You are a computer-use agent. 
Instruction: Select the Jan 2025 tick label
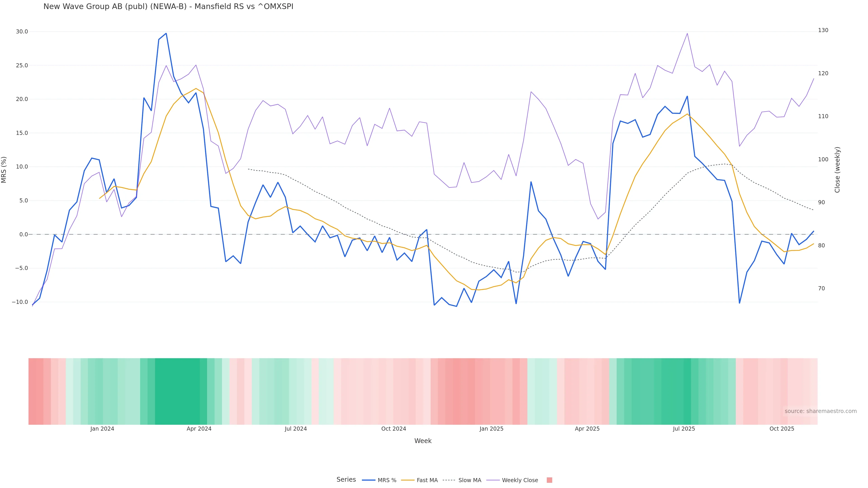click(x=491, y=429)
